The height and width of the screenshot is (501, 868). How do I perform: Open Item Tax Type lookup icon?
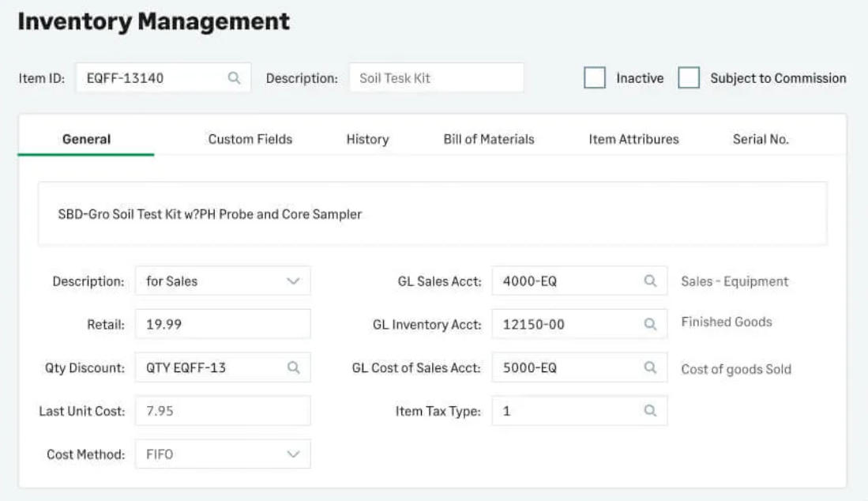tap(651, 411)
